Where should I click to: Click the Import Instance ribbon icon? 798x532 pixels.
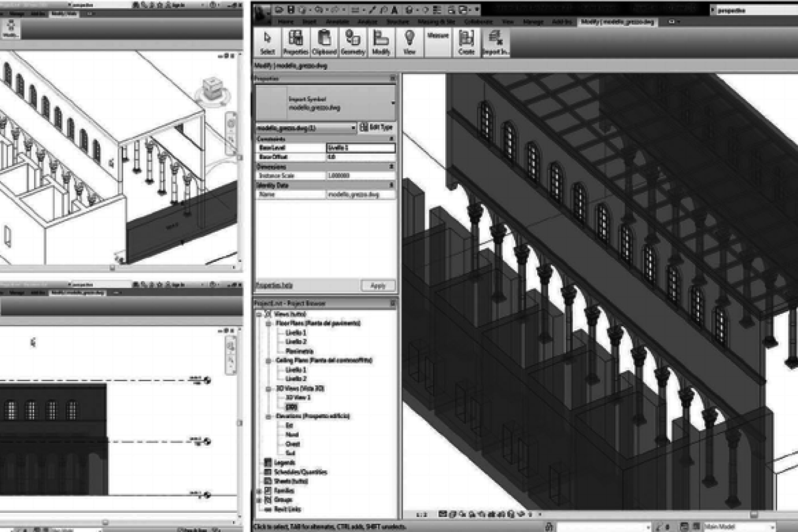[x=495, y=42]
